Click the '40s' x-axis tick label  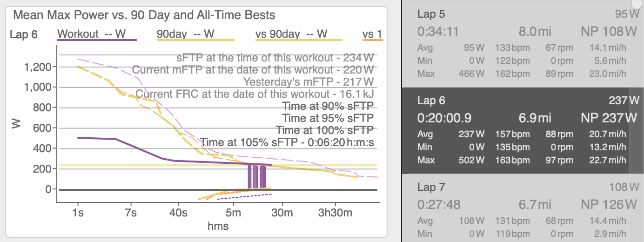pos(179,213)
